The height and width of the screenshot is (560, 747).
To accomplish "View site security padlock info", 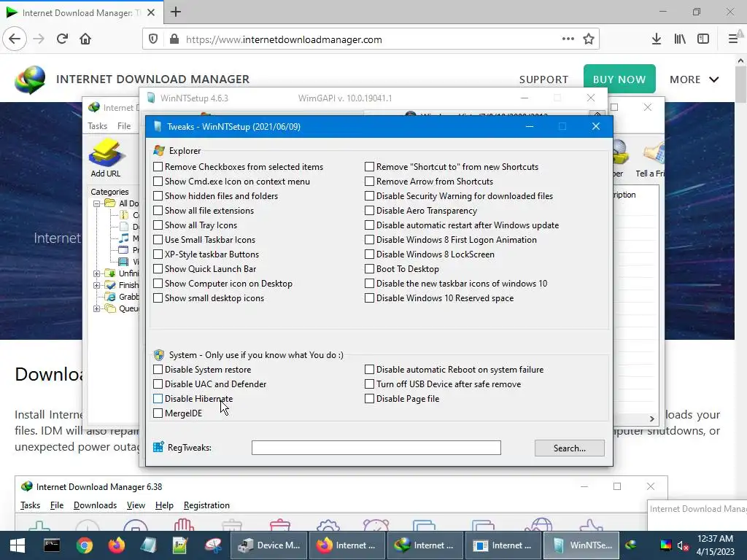I will click(x=174, y=39).
